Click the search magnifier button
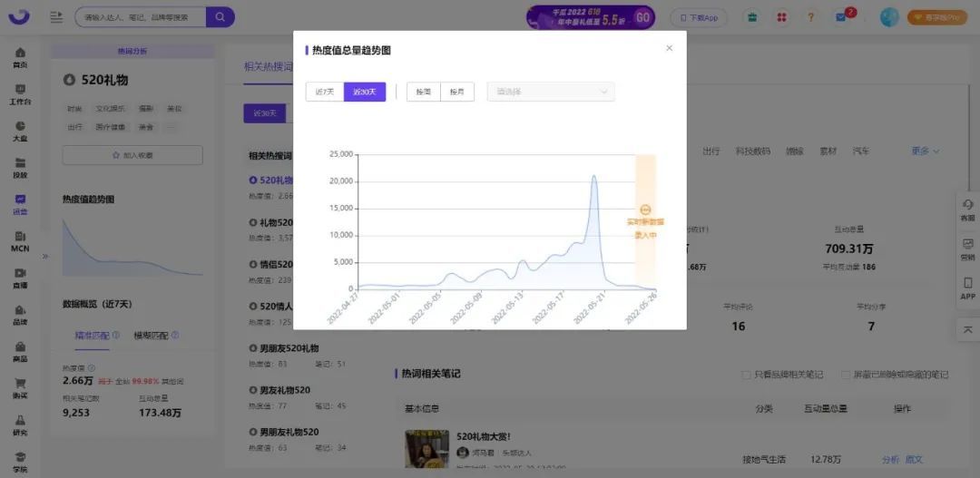Image resolution: width=980 pixels, height=478 pixels. [x=220, y=17]
